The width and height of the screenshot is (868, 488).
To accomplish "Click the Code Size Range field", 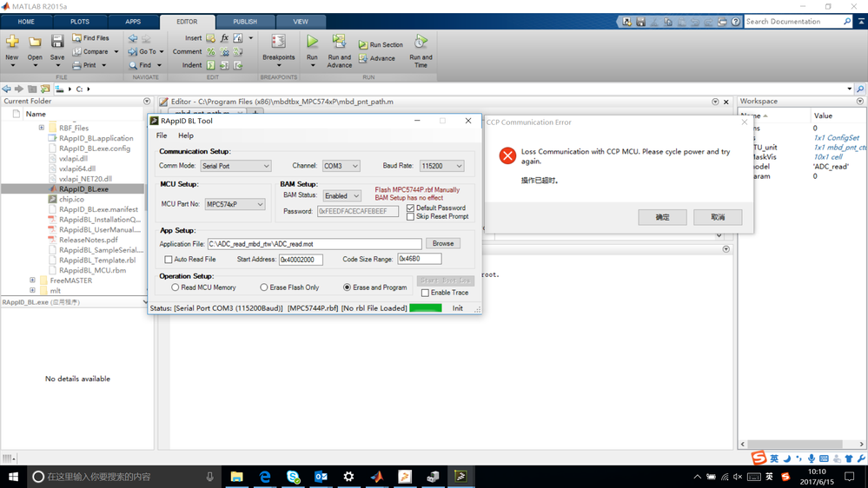I will 419,259.
